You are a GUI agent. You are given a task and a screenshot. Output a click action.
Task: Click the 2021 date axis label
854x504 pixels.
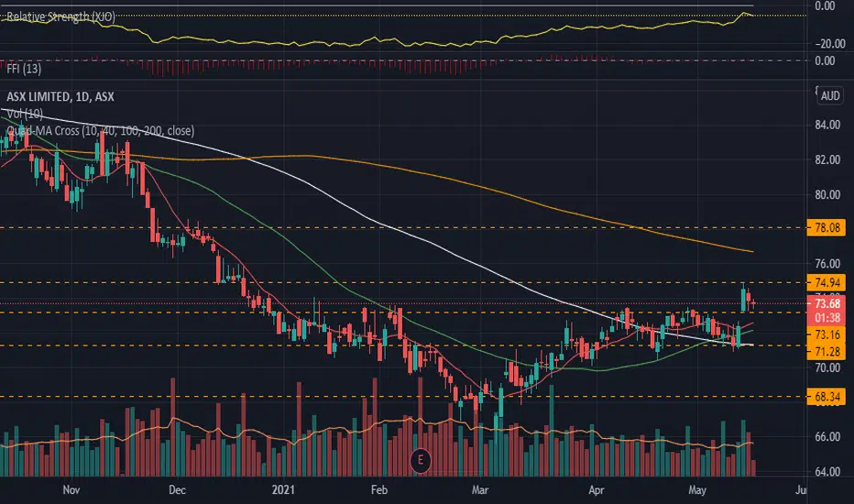click(283, 490)
